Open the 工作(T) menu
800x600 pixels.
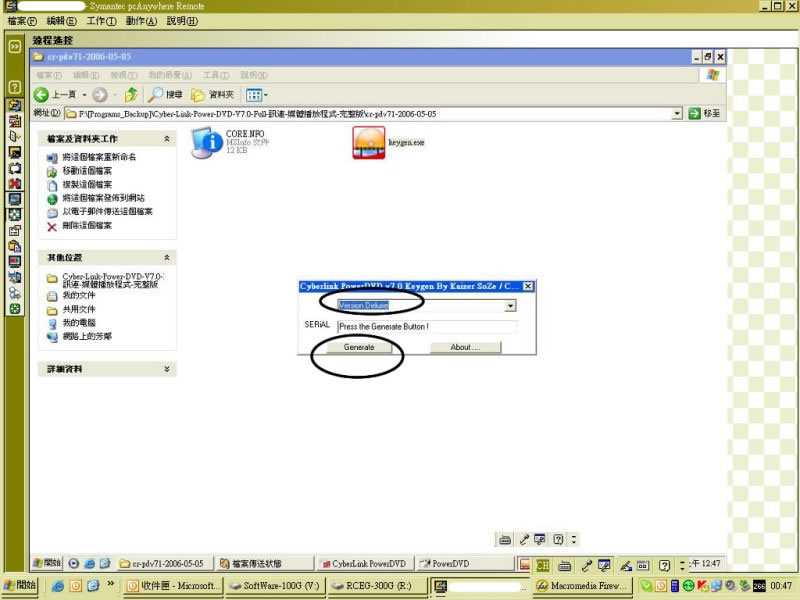click(x=102, y=21)
